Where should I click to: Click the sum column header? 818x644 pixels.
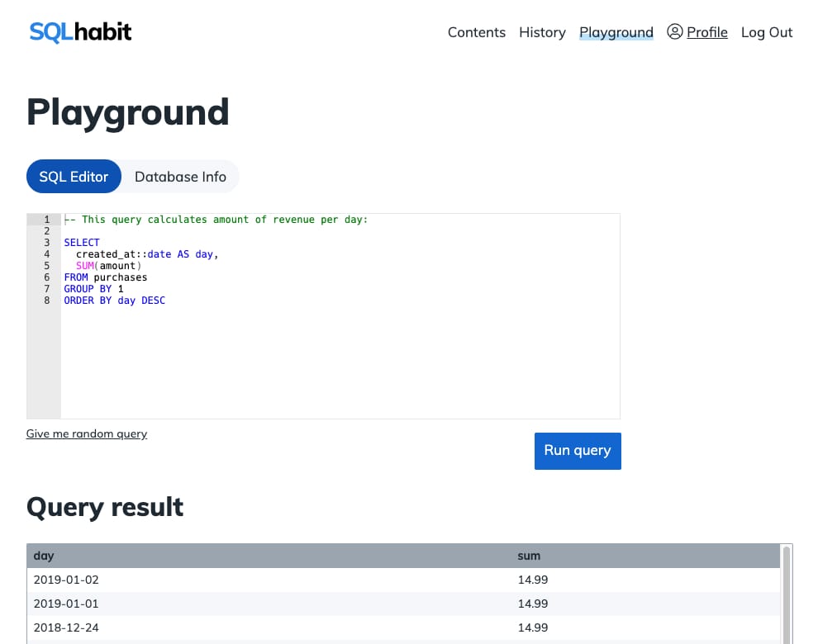pyautogui.click(x=529, y=556)
